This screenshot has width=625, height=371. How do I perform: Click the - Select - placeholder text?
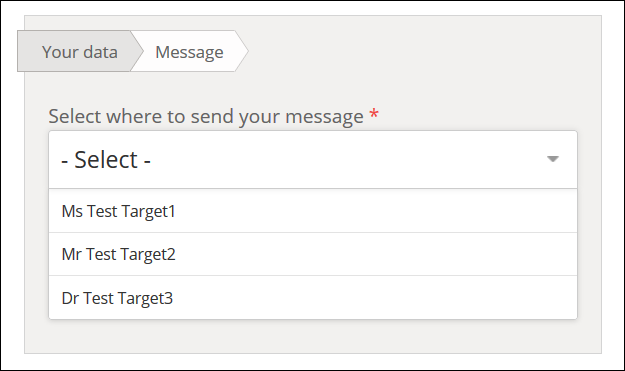pos(106,160)
